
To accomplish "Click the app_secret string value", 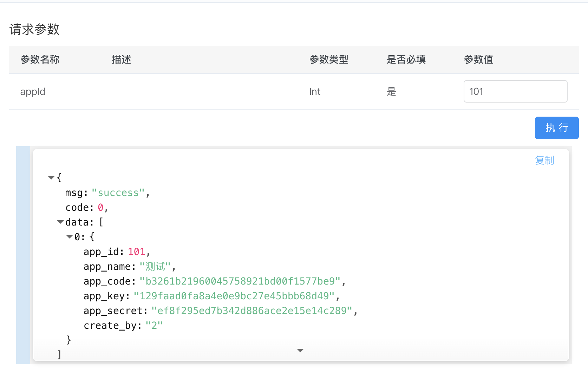I will pos(251,311).
